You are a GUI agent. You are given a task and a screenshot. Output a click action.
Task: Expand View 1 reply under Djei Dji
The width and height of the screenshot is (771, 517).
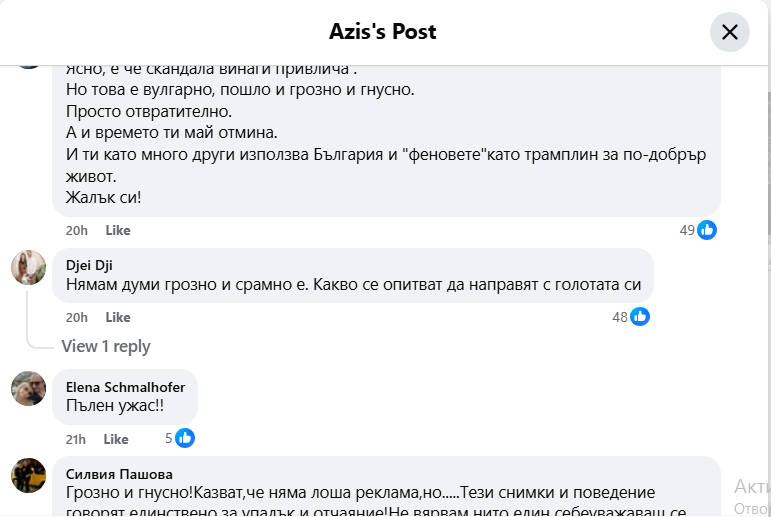pos(106,346)
